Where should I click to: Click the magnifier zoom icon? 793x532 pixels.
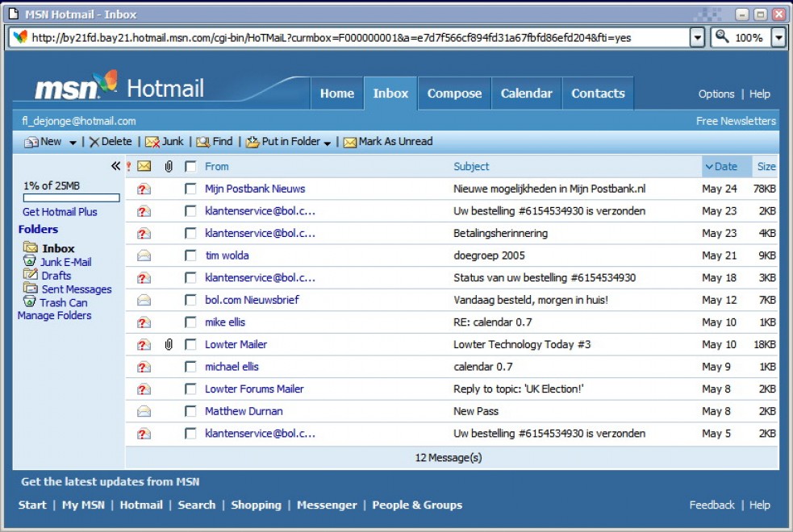(x=722, y=36)
